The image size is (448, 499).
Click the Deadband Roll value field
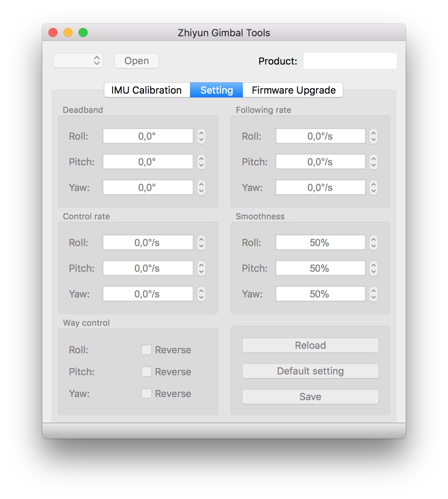click(x=148, y=136)
